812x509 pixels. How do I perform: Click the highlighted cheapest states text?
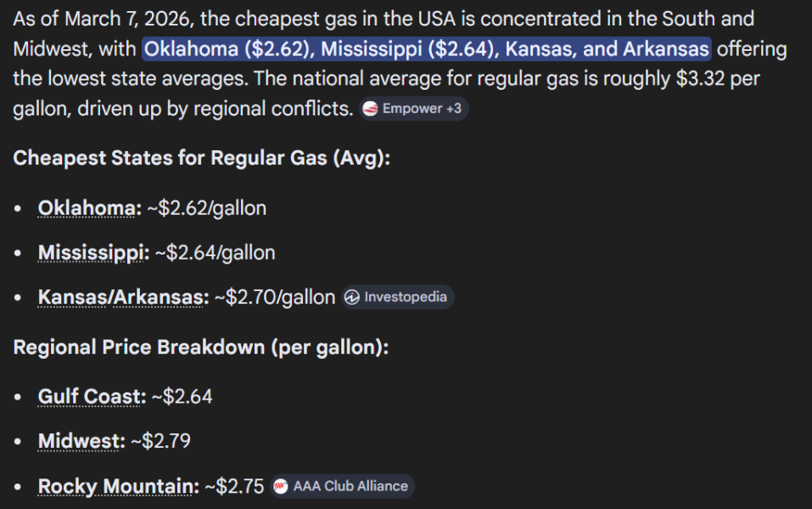tap(427, 49)
